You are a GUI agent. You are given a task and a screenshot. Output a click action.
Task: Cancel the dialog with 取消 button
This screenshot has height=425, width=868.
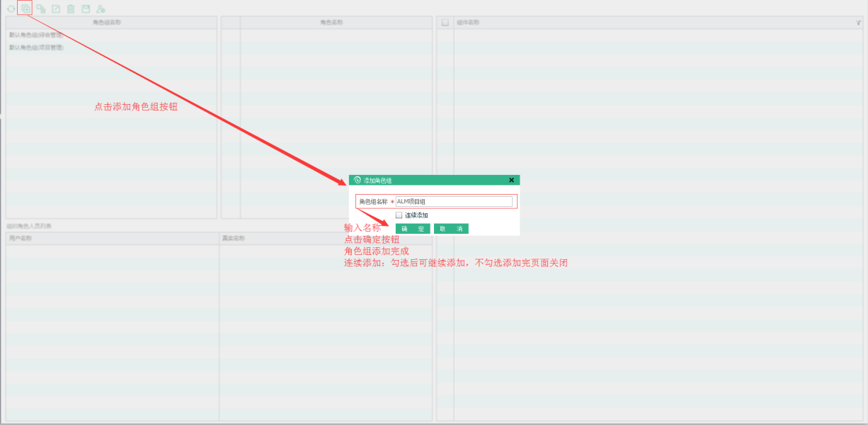pos(451,229)
